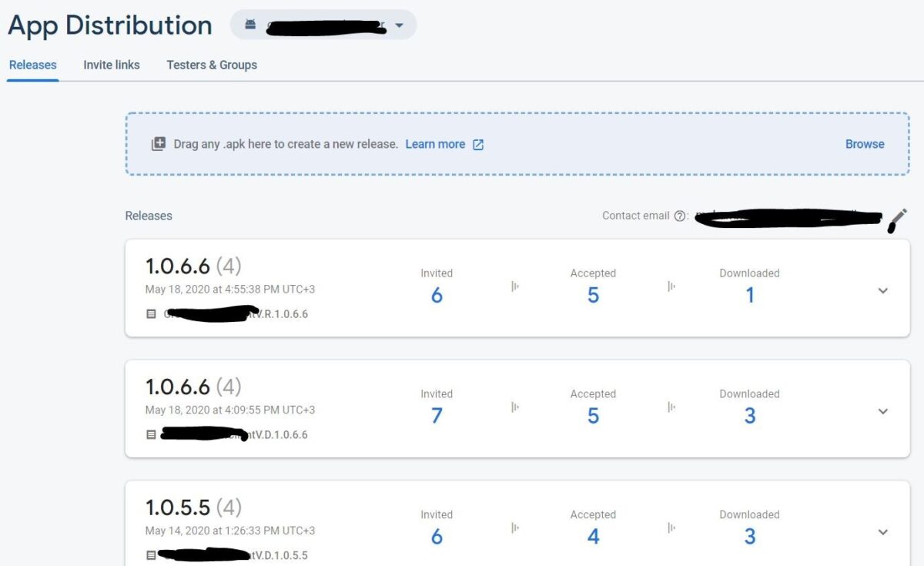Screen dimensions: 924x566
Task: Switch to the Invite links tab
Action: coord(111,65)
